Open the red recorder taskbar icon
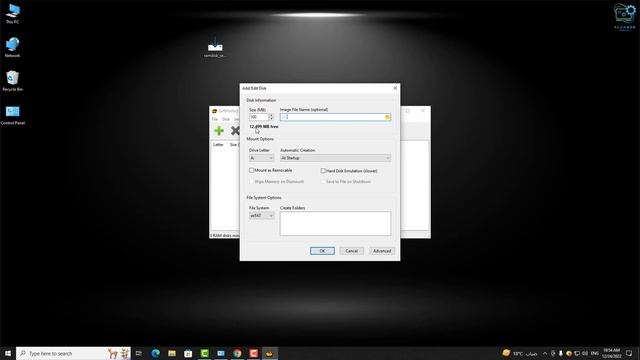Image resolution: width=640 pixels, height=360 pixels. click(x=253, y=353)
